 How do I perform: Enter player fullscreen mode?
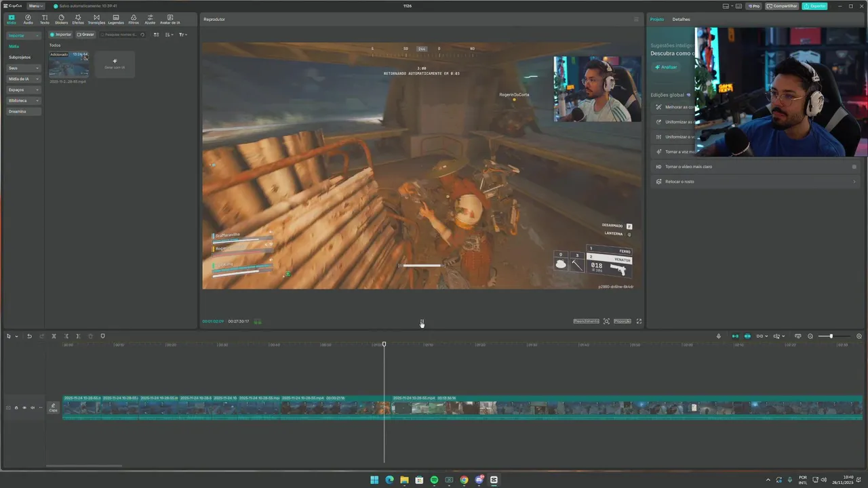click(x=639, y=321)
